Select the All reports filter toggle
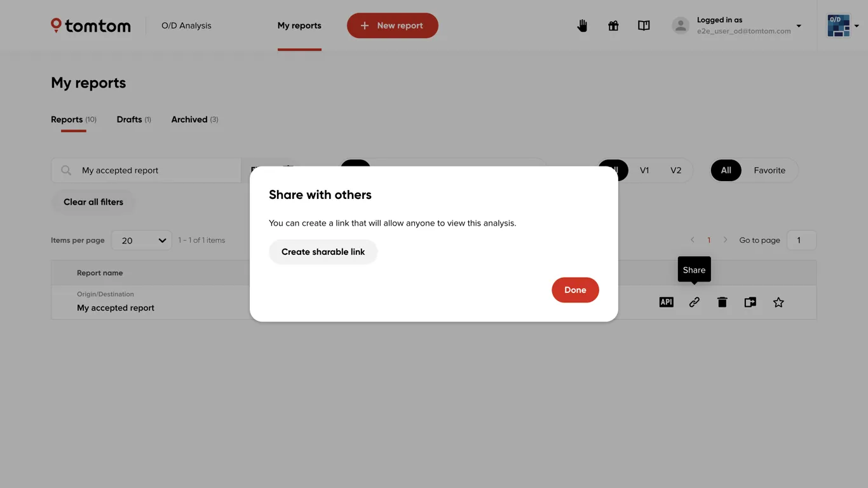Screen dimensions: 868x488 pyautogui.click(x=726, y=170)
